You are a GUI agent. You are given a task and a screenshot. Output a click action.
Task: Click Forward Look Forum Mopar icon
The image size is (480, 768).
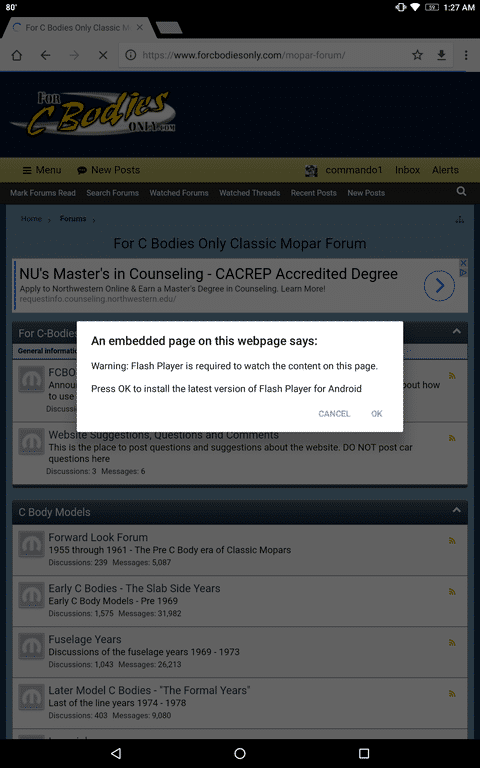tap(31, 544)
